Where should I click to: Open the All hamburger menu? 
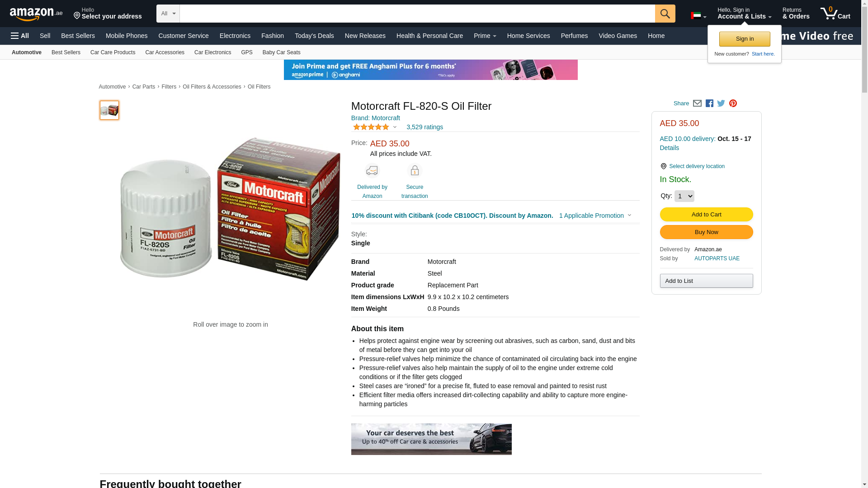tap(20, 36)
